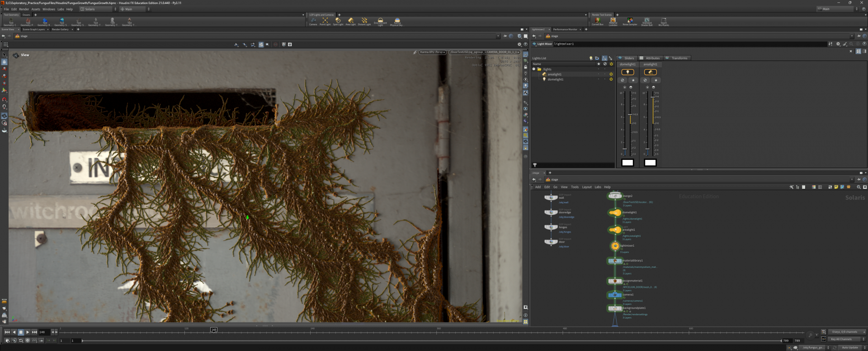Click the Auto Update button
The width and height of the screenshot is (868, 351).
click(849, 347)
